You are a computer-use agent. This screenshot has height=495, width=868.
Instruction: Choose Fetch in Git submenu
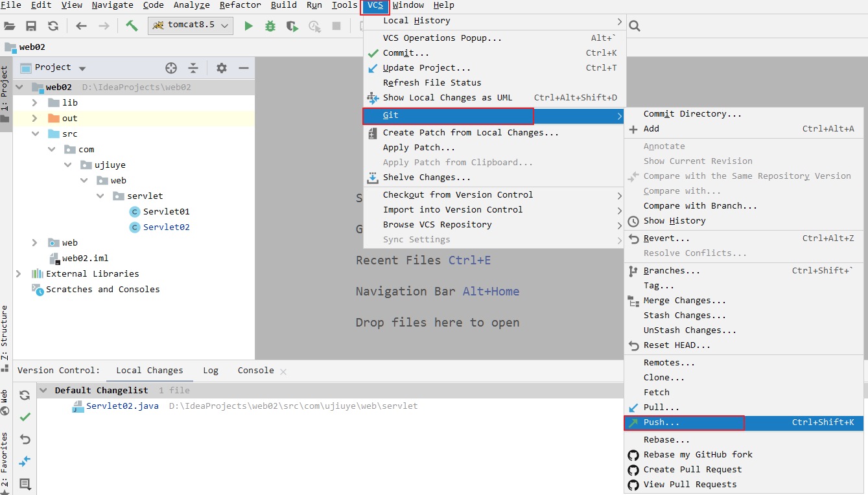[744, 393]
